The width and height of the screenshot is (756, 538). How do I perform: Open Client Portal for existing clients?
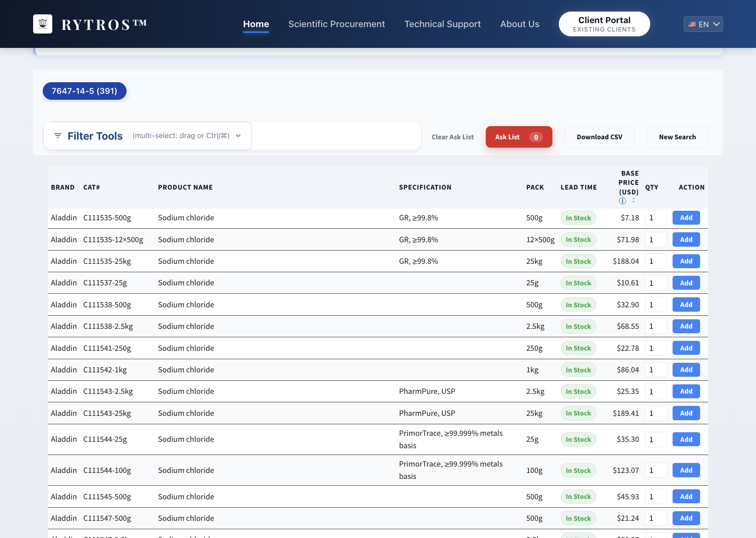(x=604, y=24)
